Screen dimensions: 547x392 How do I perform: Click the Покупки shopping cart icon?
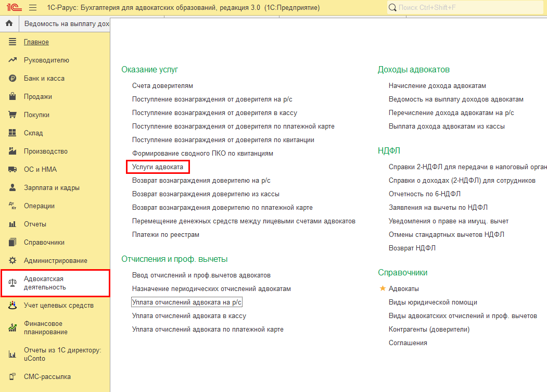13,115
